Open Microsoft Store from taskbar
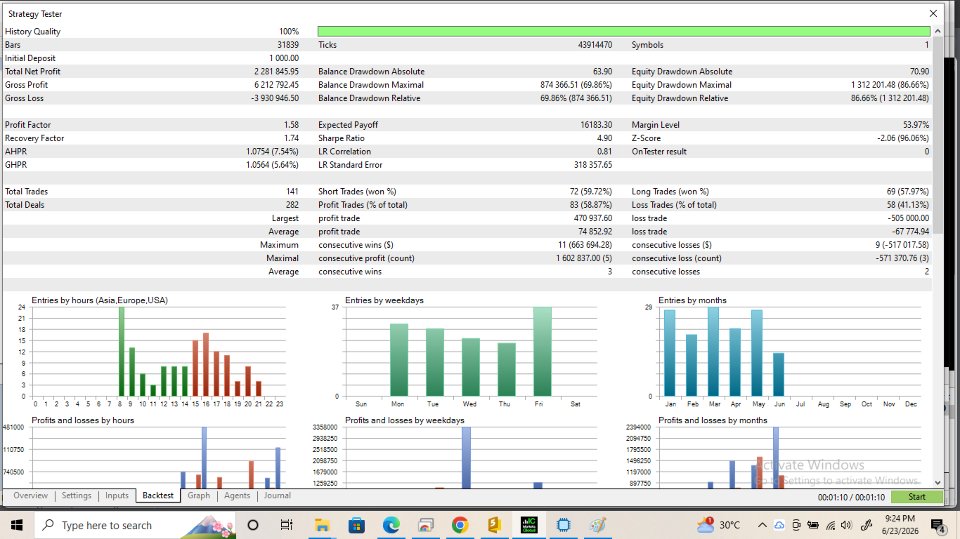Screen dimensions: 960x539 tap(356, 525)
